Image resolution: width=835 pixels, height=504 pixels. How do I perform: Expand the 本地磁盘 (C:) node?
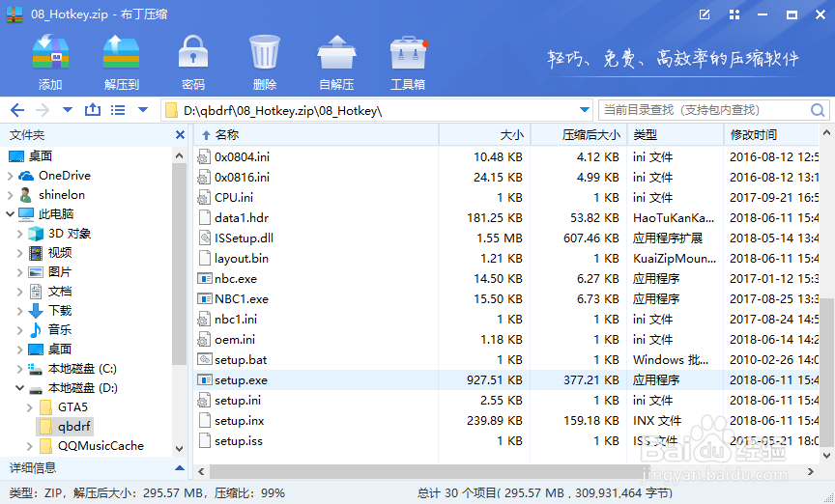click(19, 369)
